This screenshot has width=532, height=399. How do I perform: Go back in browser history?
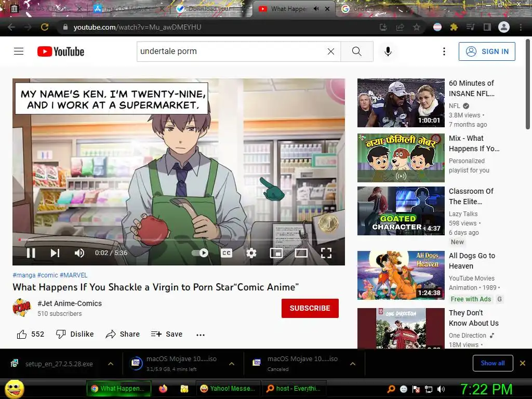(x=11, y=27)
